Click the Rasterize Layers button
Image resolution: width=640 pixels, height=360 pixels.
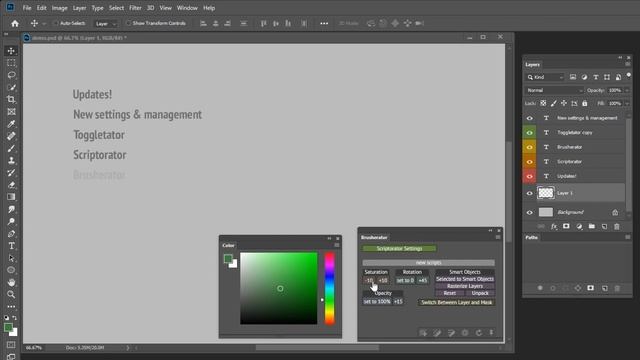[x=465, y=286]
